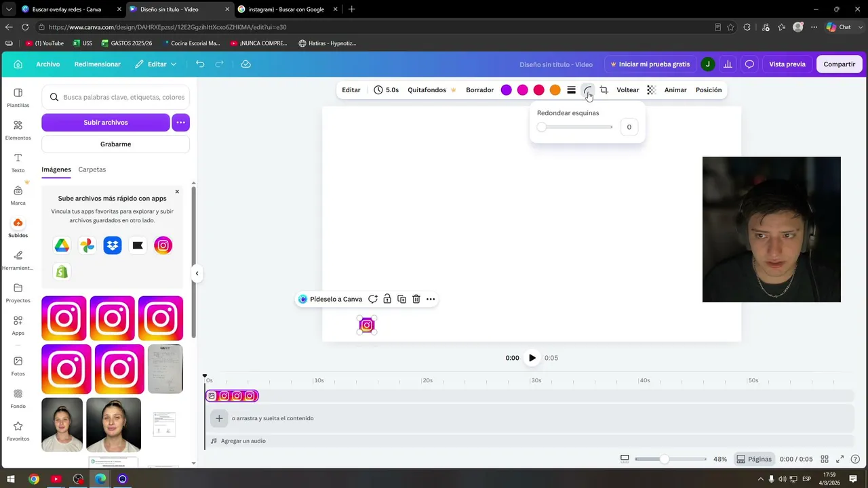Pick the orange color swatch

tap(555, 90)
